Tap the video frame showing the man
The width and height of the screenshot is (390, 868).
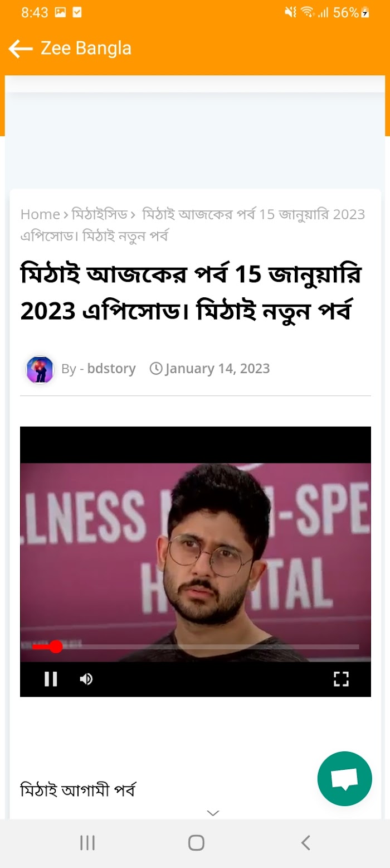tap(196, 562)
